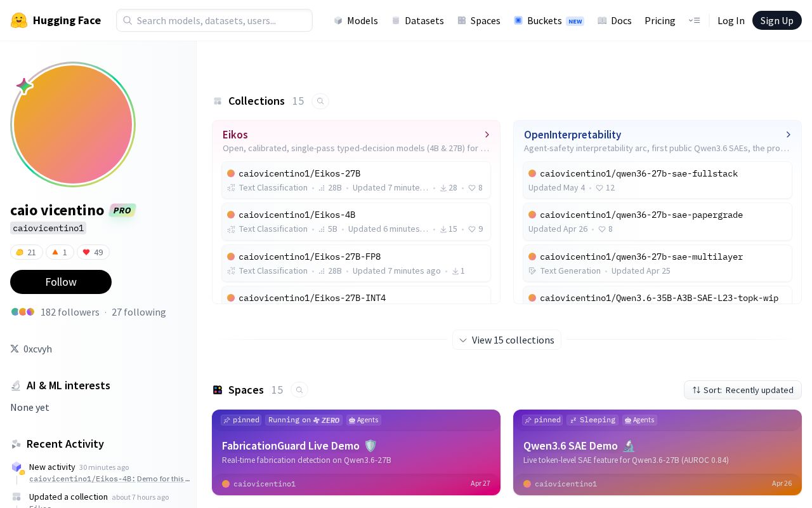The height and width of the screenshot is (508, 812).
Task: Expand the more-options menu next to Pricing
Action: (x=694, y=20)
